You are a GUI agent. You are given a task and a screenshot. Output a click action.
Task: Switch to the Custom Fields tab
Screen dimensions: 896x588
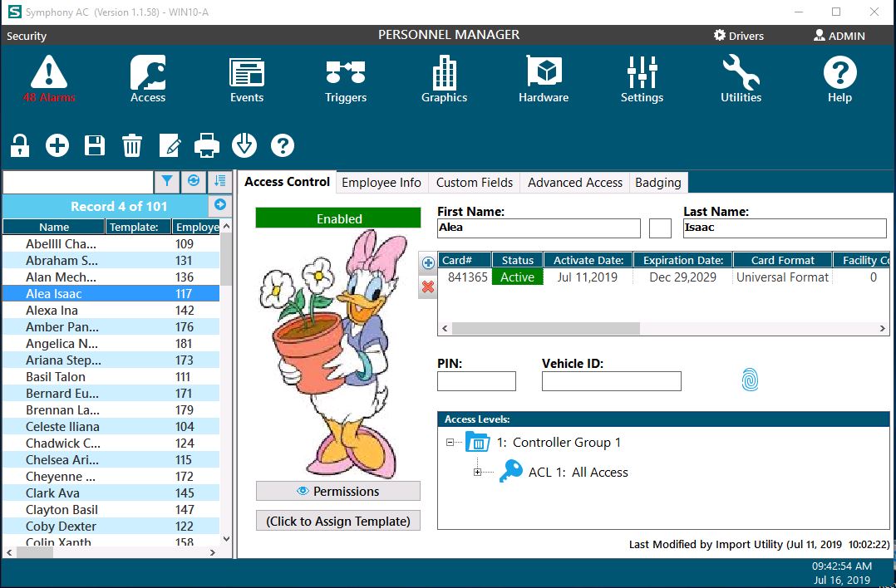(x=475, y=183)
